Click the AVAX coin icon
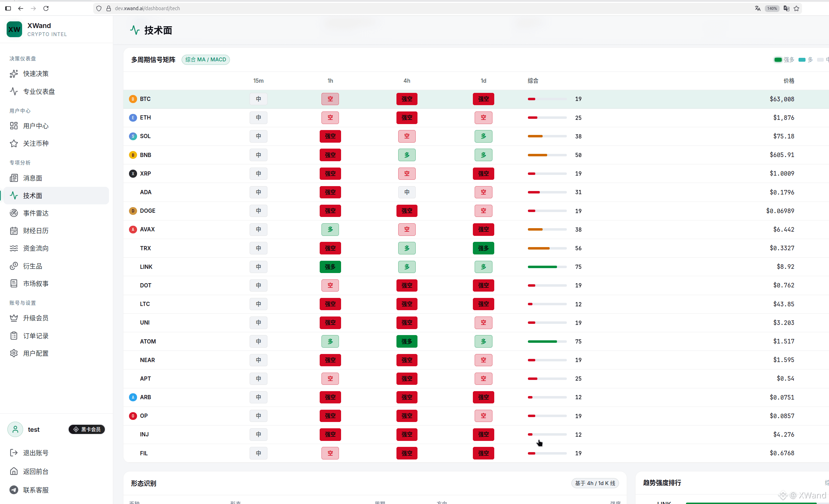Screen dimensions: 829x504 tap(133, 230)
